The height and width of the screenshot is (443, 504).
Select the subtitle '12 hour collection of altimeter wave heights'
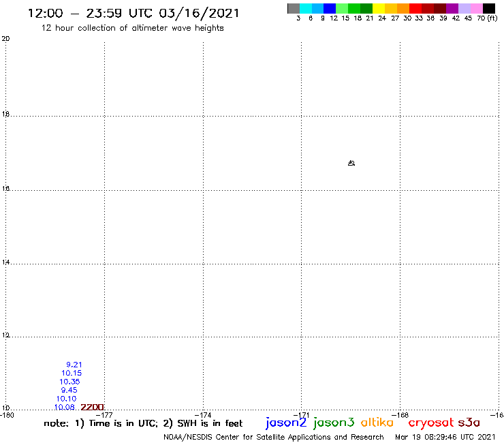(x=132, y=28)
